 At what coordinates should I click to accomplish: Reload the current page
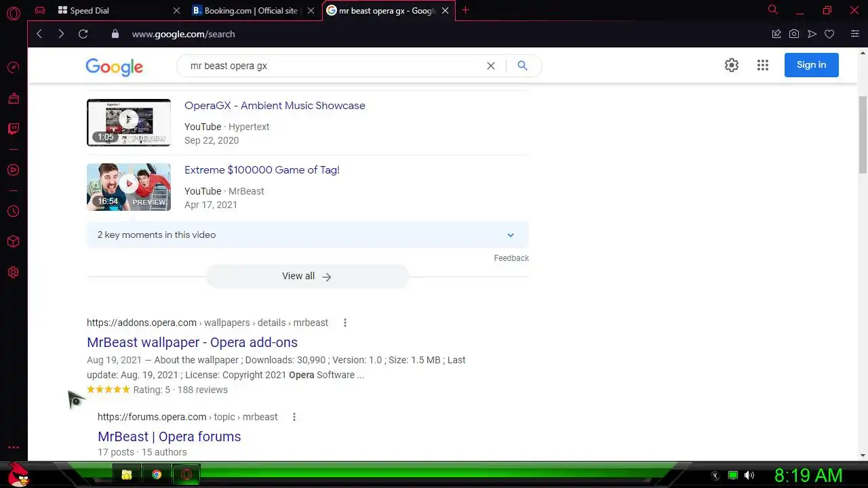coord(83,34)
